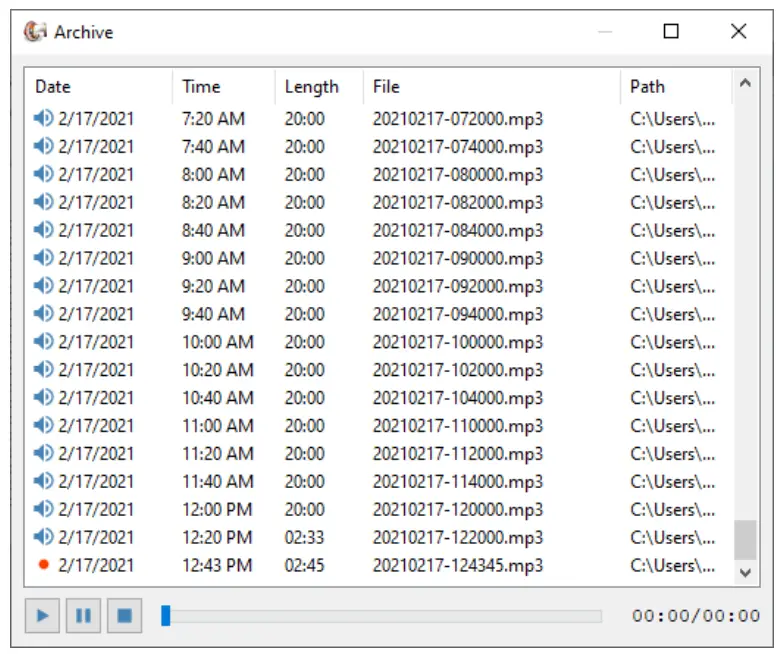This screenshot has width=776, height=654.
Task: Click path cell of the 12:43 PM row
Action: (673, 565)
